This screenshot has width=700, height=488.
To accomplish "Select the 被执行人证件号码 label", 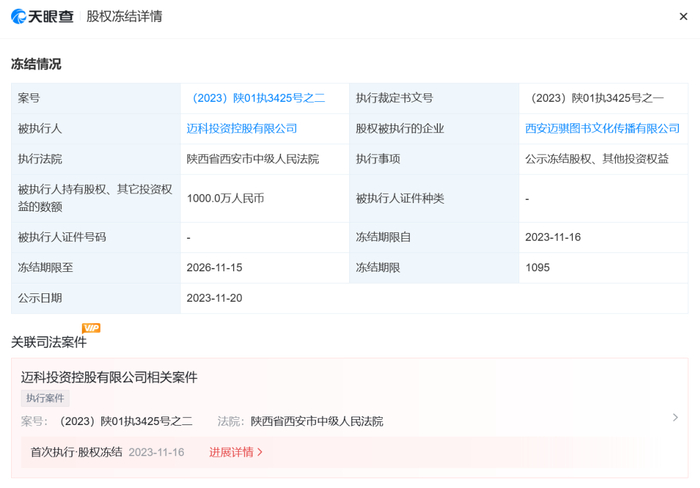I will click(62, 237).
